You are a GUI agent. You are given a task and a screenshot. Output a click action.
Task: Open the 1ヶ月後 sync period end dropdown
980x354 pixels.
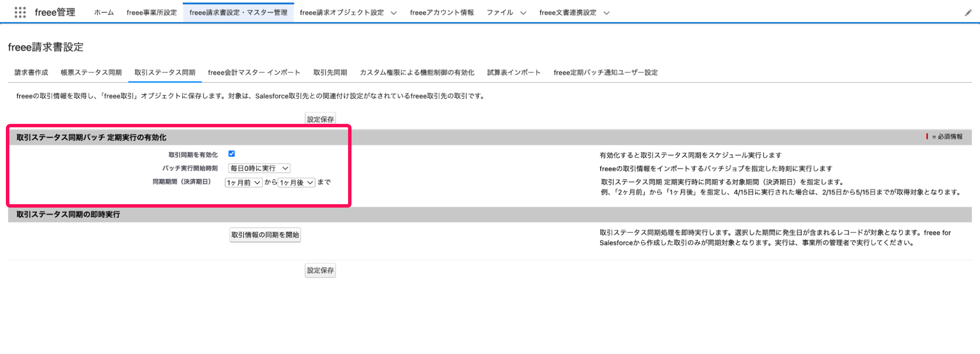(x=297, y=183)
